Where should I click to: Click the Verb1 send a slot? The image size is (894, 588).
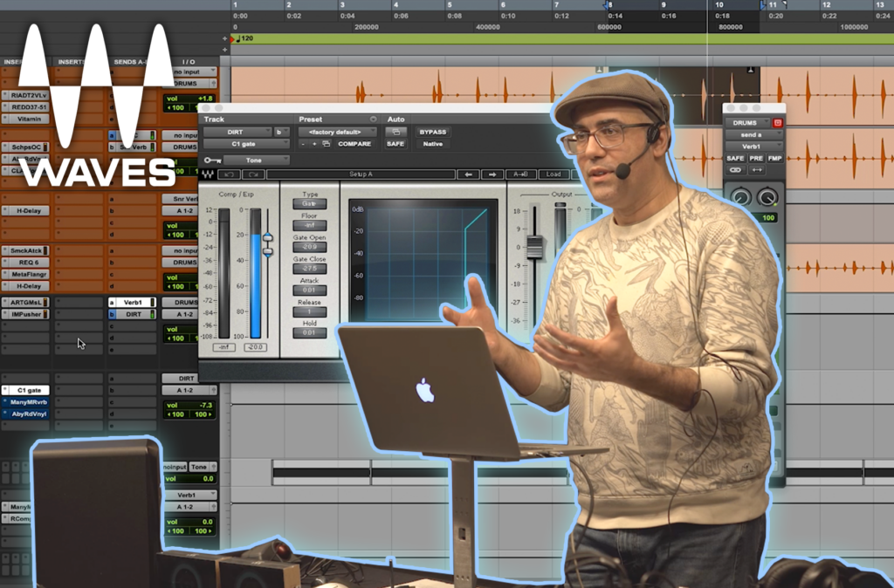coord(133,303)
